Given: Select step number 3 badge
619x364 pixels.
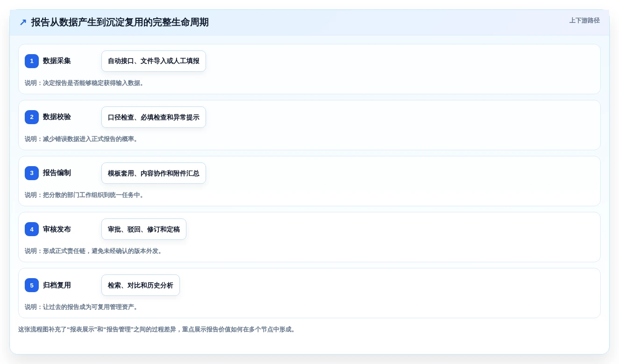Looking at the screenshot, I should pyautogui.click(x=32, y=173).
